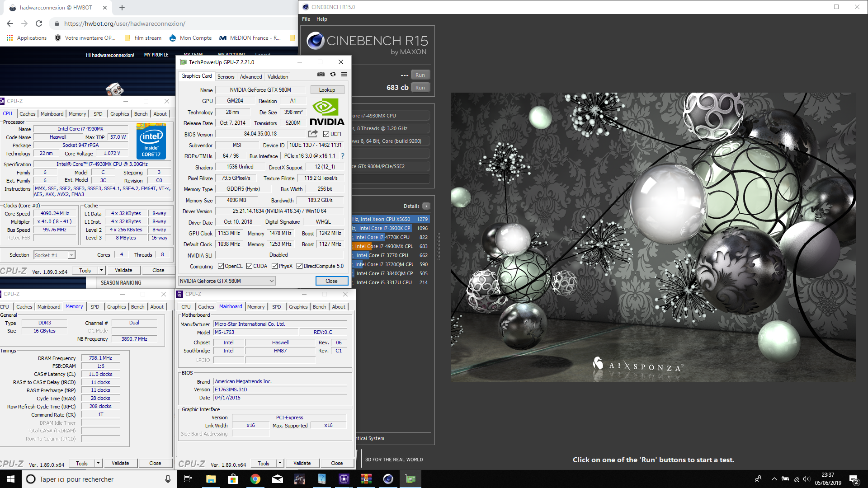Click Validate in Mainboard CPU-Z window

pyautogui.click(x=302, y=463)
